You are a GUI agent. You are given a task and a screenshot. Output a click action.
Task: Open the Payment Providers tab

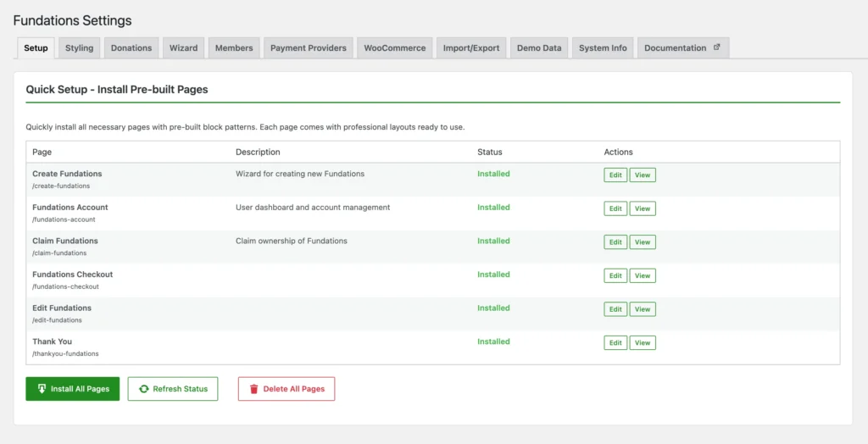pos(309,47)
